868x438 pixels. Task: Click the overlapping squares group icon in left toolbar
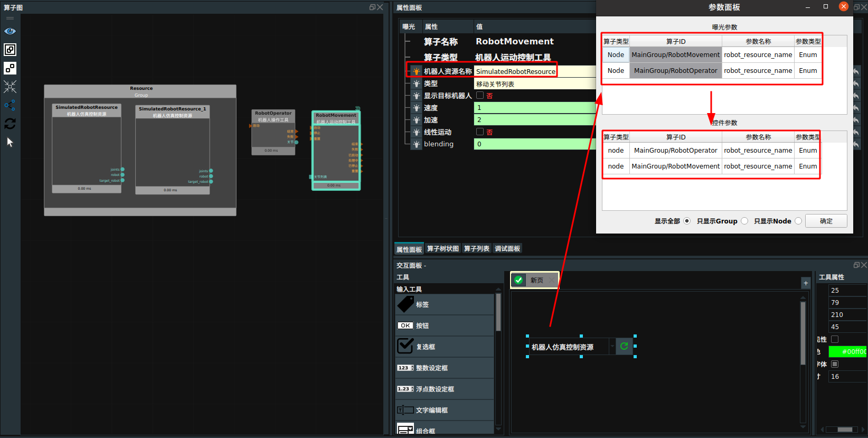point(10,50)
